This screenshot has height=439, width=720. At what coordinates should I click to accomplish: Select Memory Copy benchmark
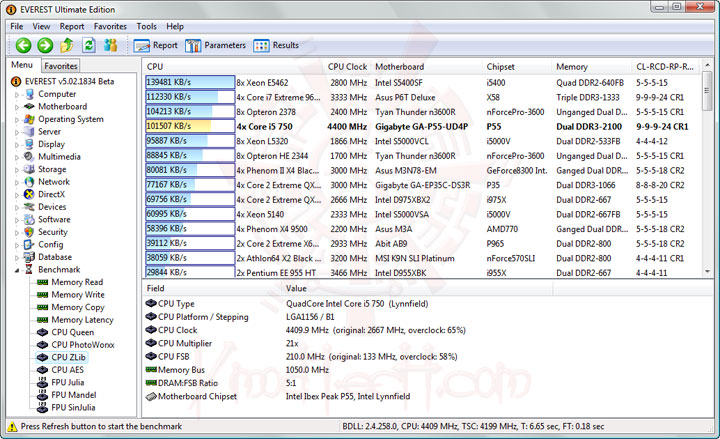[78, 307]
